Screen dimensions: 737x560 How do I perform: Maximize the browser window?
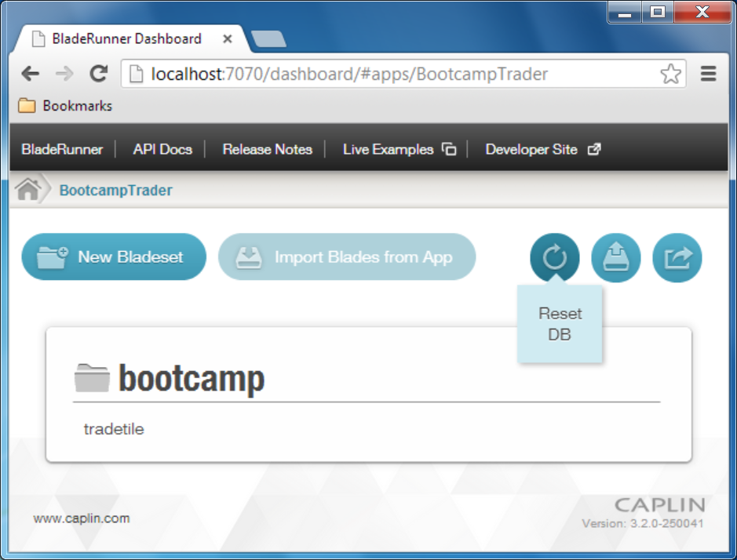tap(658, 13)
